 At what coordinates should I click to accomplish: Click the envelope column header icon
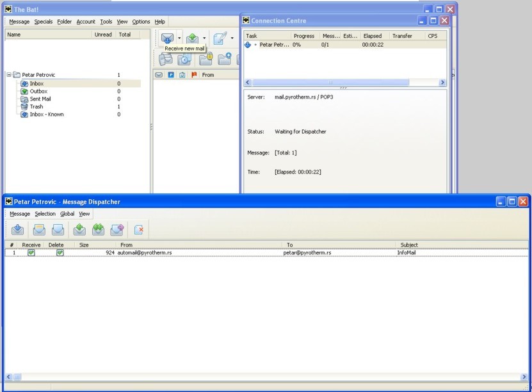158,75
